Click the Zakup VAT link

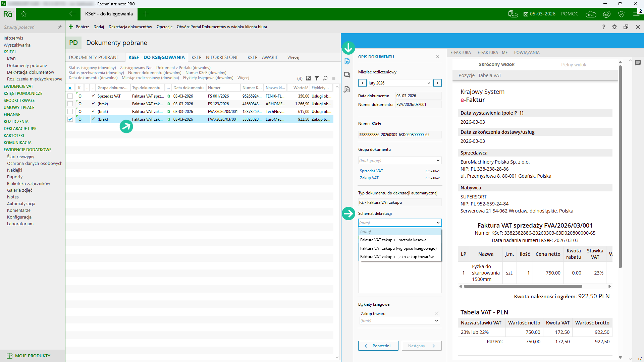(x=369, y=178)
